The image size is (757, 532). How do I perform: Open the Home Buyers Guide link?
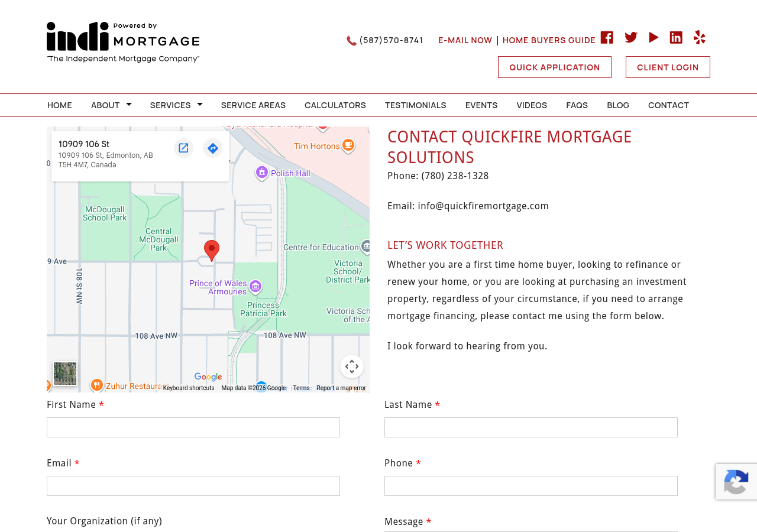pos(549,40)
